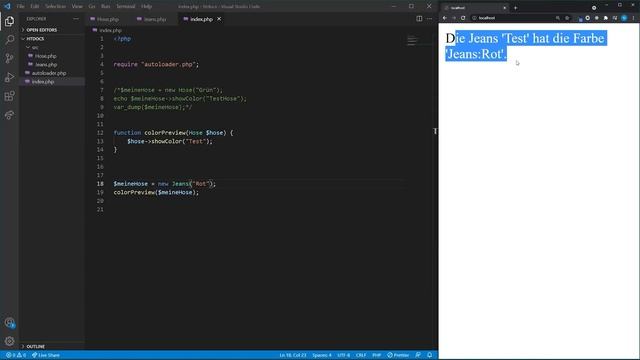Reload the localhost page in browser
The image size is (640, 360).
tap(463, 18)
